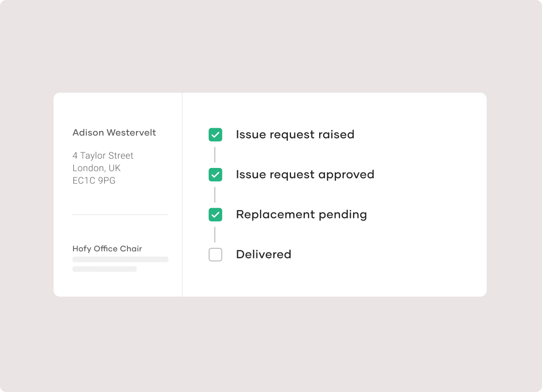The width and height of the screenshot is (542, 392).
Task: Select the "Issue request approved" step text
Action: click(305, 175)
